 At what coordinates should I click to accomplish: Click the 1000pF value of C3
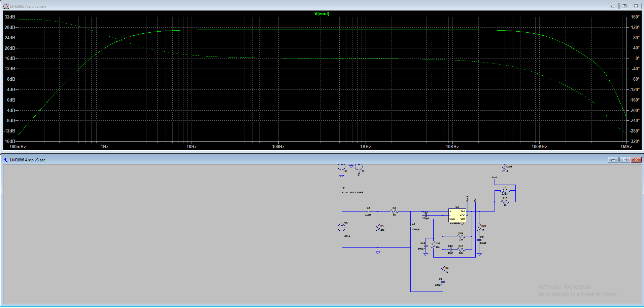click(415, 229)
